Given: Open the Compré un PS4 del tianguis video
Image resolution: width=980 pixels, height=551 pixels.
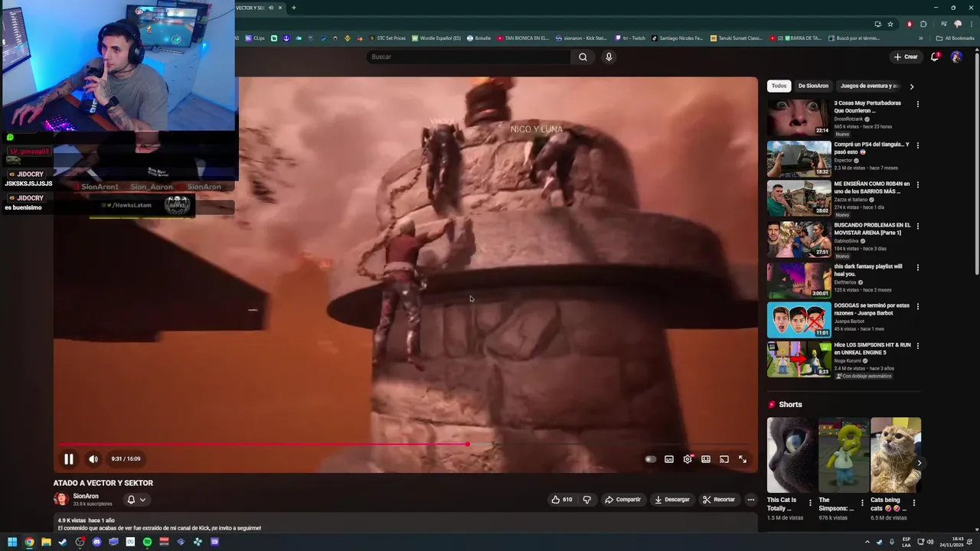Looking at the screenshot, I should (x=799, y=159).
